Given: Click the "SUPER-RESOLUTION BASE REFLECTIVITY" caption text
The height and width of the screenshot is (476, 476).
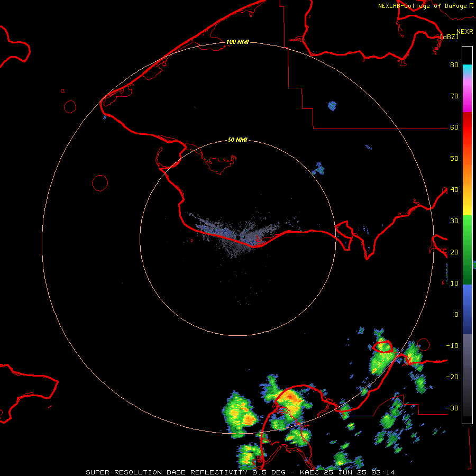Looking at the screenshot, I should [167, 472].
